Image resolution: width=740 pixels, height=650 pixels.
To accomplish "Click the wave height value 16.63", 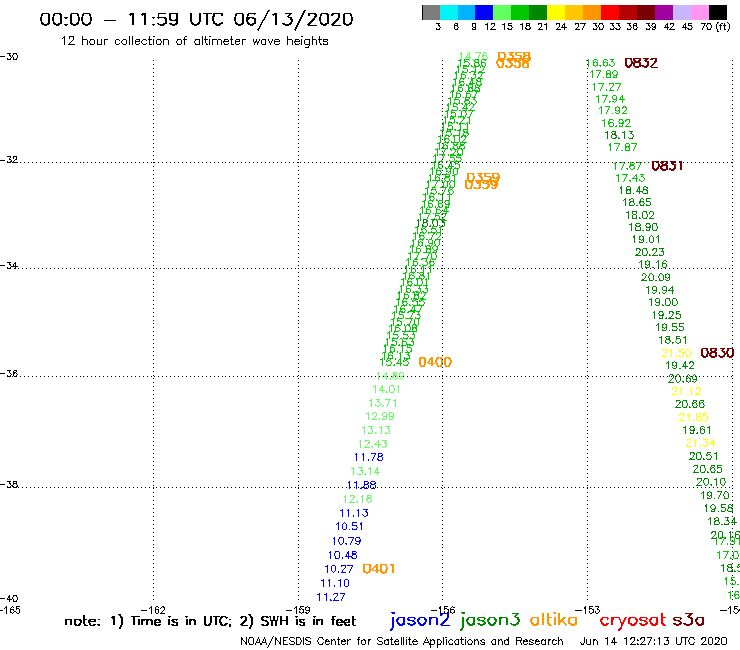I will [x=600, y=63].
